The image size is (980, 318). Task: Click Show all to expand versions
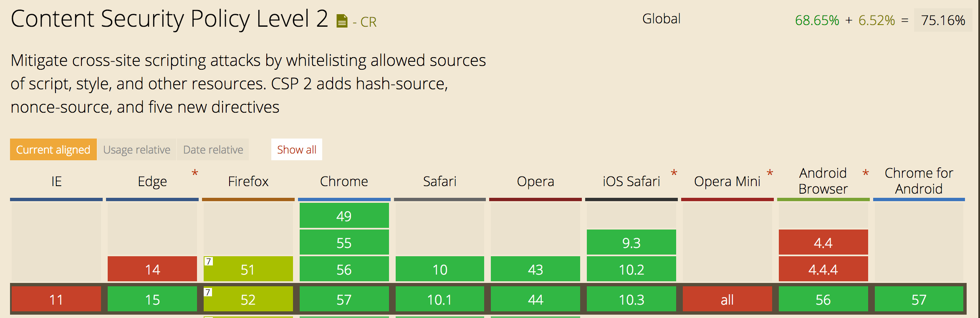[296, 149]
